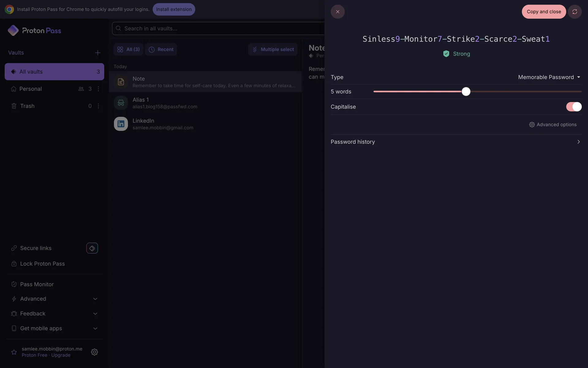Open the Password history row
588x368 pixels.
click(x=456, y=142)
